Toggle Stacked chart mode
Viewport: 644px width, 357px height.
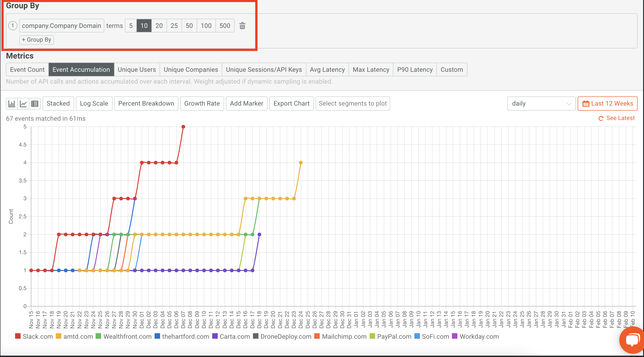(58, 104)
